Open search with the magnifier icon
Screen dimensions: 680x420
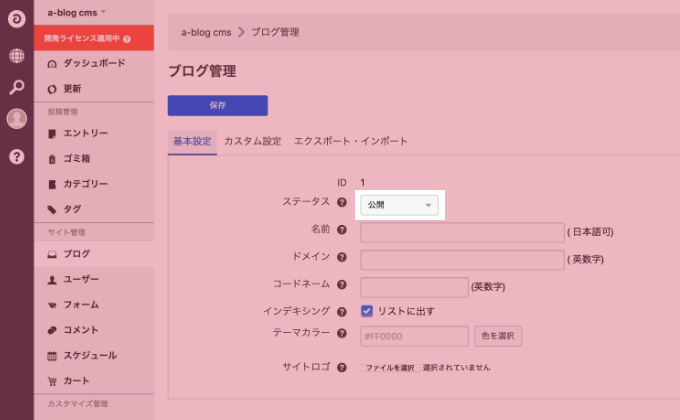pos(16,87)
